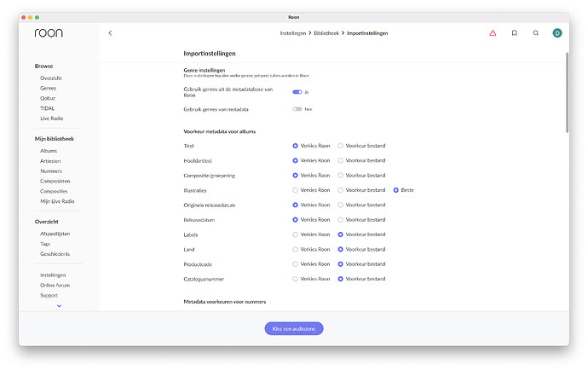Select 'Verkies Roon' for Labels
The image size is (588, 370).
click(x=296, y=234)
